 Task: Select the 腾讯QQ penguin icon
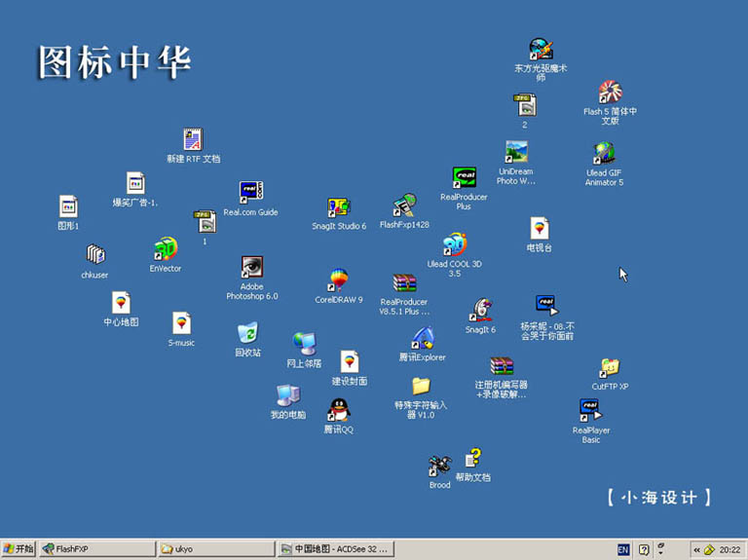[339, 410]
